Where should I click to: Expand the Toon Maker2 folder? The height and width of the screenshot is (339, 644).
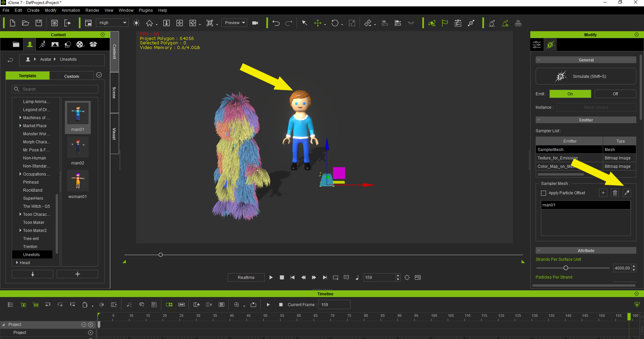(x=20, y=231)
